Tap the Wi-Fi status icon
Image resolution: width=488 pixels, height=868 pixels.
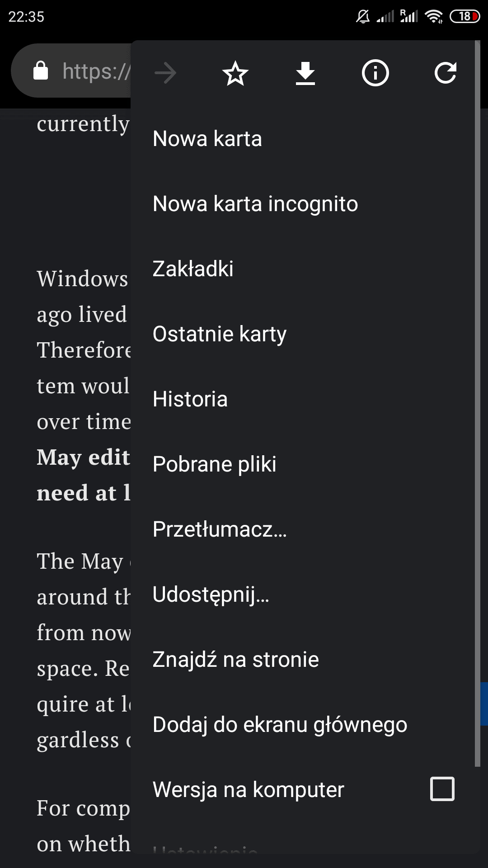click(x=434, y=17)
